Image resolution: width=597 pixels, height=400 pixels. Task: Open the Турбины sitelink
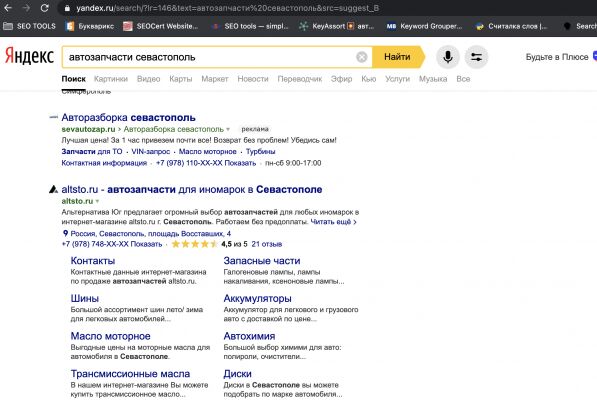[260, 151]
